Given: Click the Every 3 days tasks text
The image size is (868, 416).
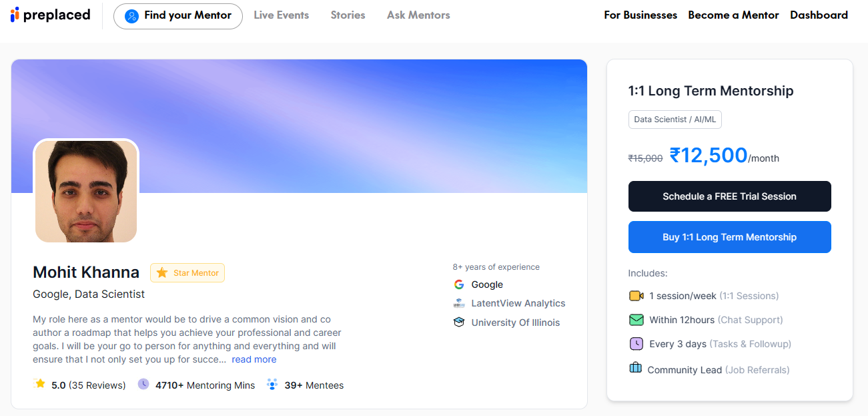Looking at the screenshot, I should point(720,344).
